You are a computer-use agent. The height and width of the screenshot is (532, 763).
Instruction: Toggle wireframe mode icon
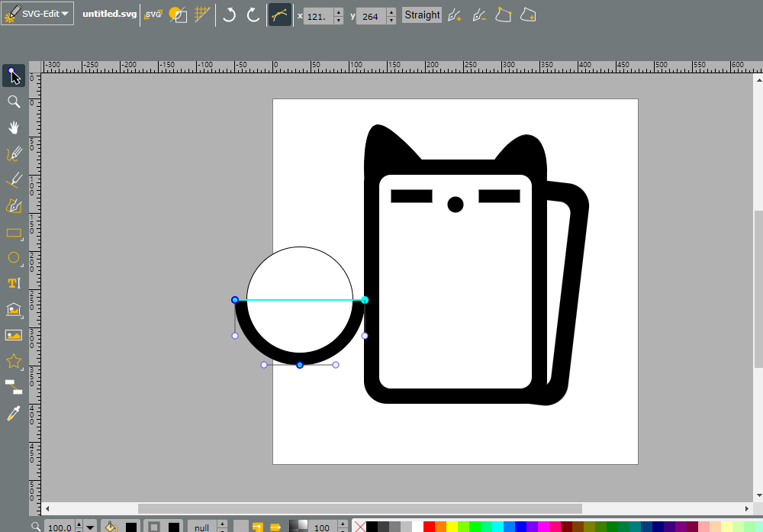178,15
